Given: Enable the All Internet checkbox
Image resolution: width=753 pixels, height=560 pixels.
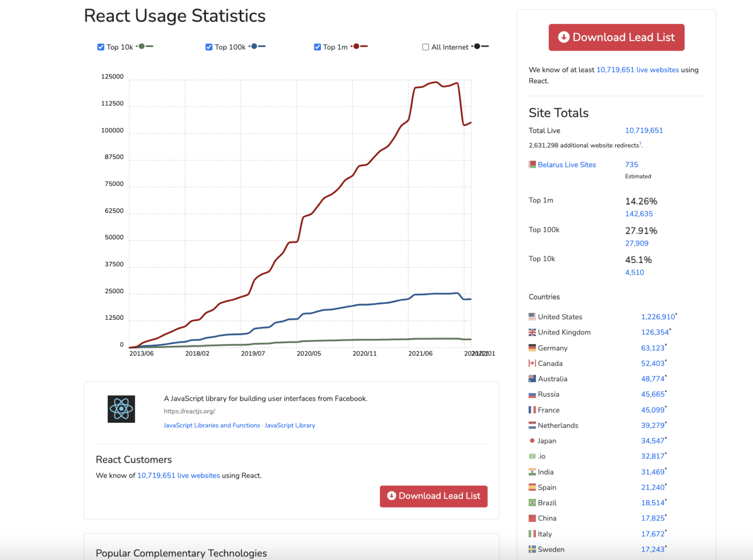Looking at the screenshot, I should coord(426,47).
